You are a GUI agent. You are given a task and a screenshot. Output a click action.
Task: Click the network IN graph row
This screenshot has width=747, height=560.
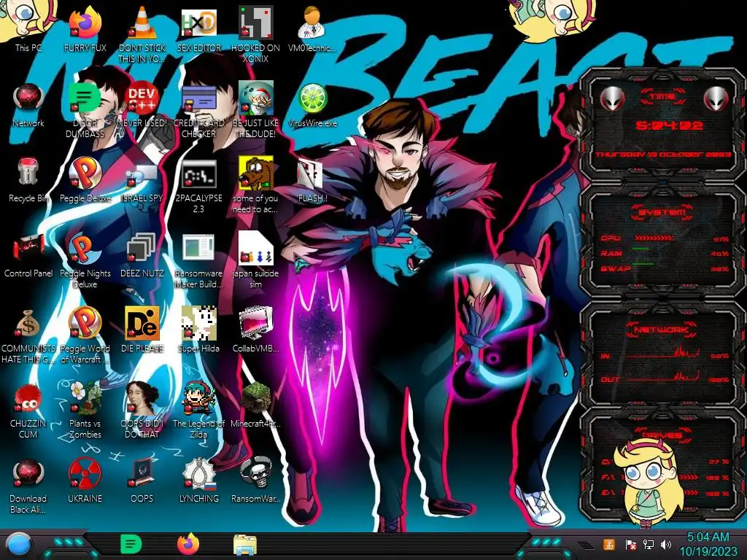tap(665, 354)
